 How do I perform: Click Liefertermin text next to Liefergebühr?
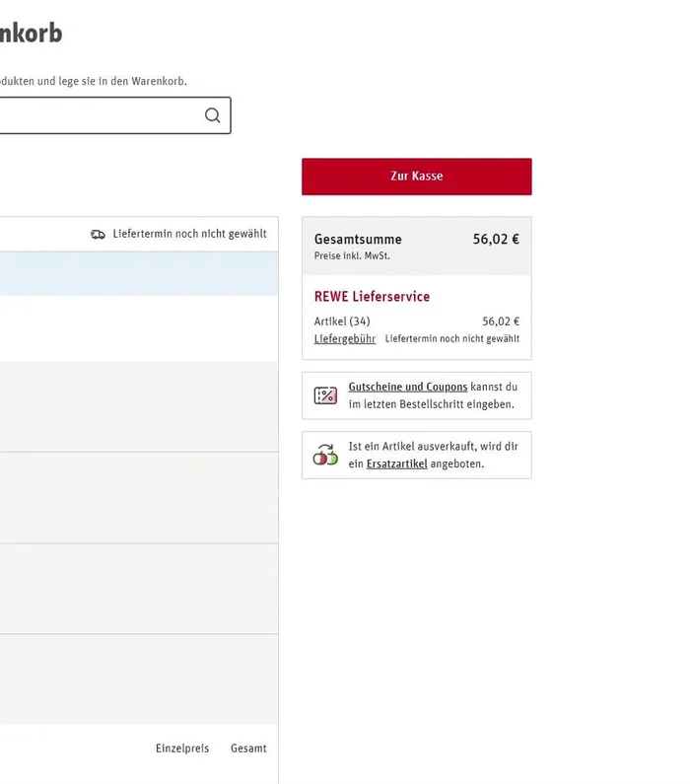click(x=451, y=338)
